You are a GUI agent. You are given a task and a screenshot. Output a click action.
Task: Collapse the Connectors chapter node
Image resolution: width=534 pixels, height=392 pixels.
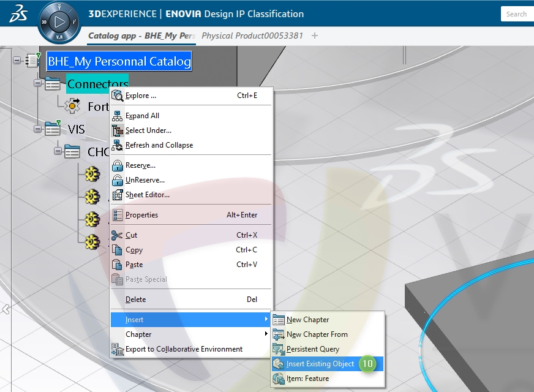pyautogui.click(x=38, y=83)
